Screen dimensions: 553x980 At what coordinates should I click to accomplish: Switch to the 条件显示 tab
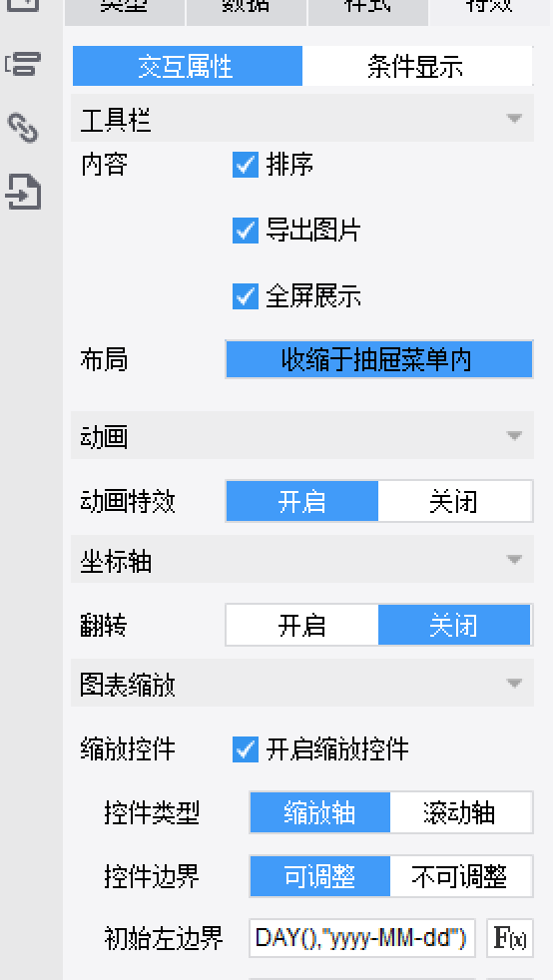417,66
